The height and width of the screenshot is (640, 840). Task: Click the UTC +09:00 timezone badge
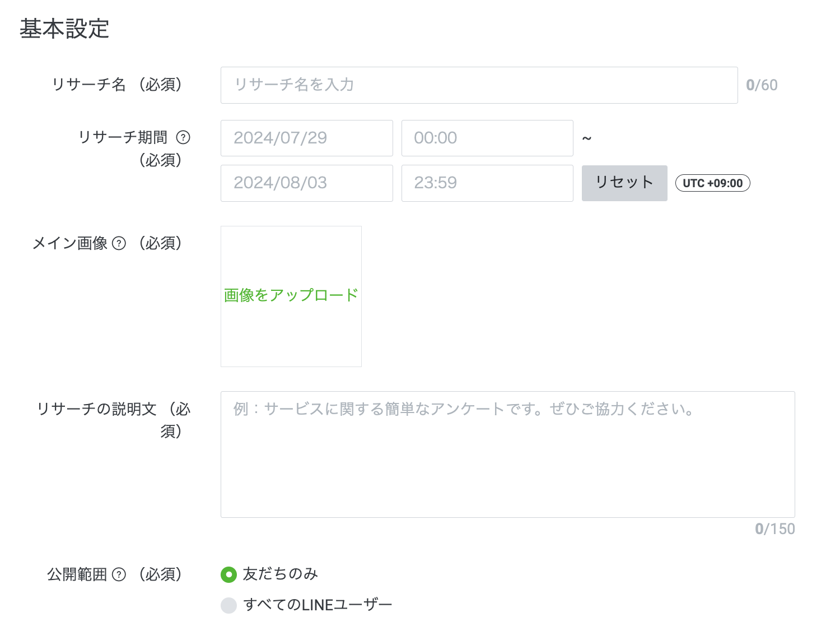click(712, 183)
